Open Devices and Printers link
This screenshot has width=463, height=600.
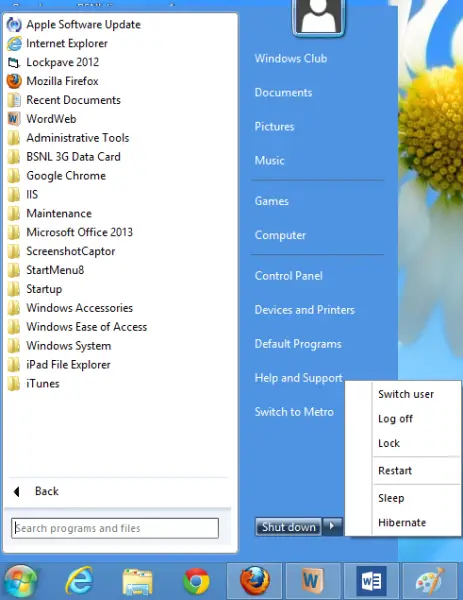coord(305,310)
